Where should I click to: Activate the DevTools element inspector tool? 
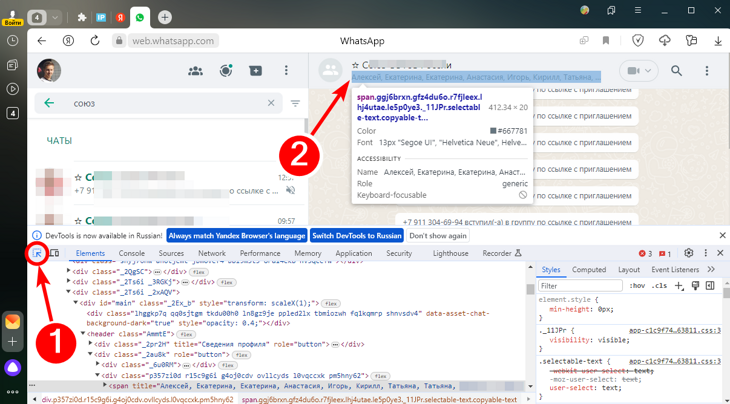coord(37,254)
